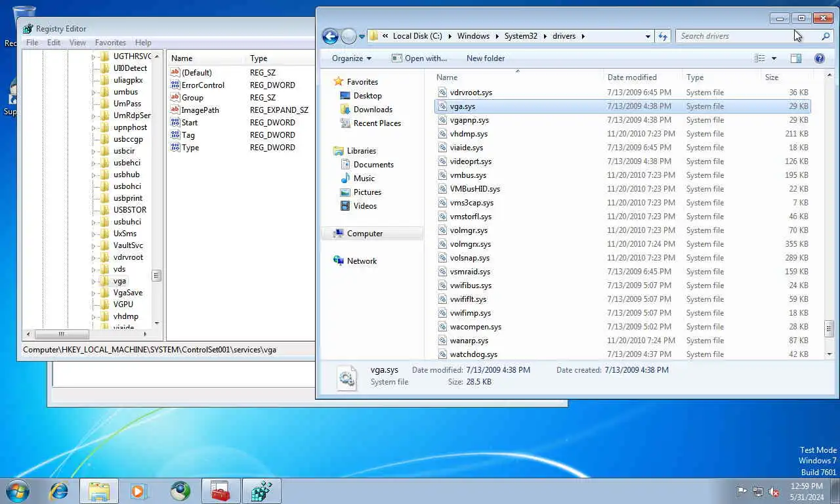
Task: Open Explorer help button
Action: point(819,58)
